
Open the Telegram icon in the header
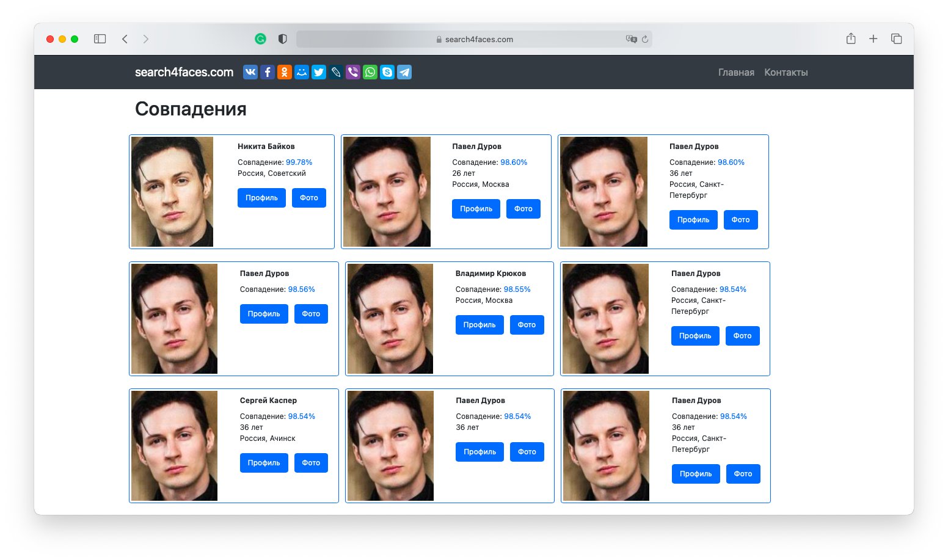click(404, 72)
